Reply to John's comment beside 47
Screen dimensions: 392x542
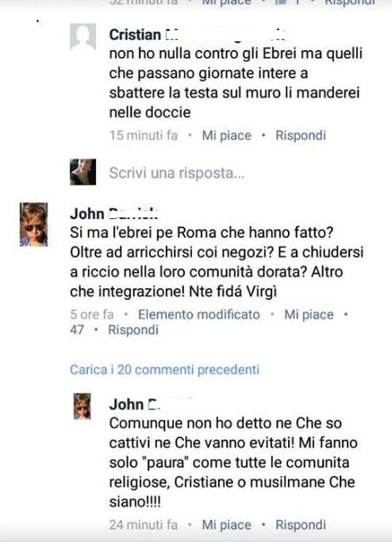click(133, 330)
